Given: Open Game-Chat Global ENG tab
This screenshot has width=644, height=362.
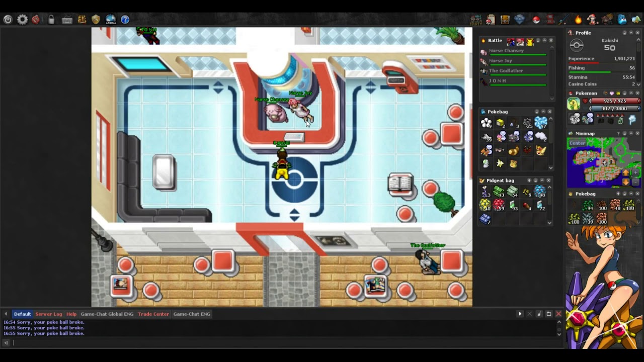Looking at the screenshot, I should pos(107,314).
